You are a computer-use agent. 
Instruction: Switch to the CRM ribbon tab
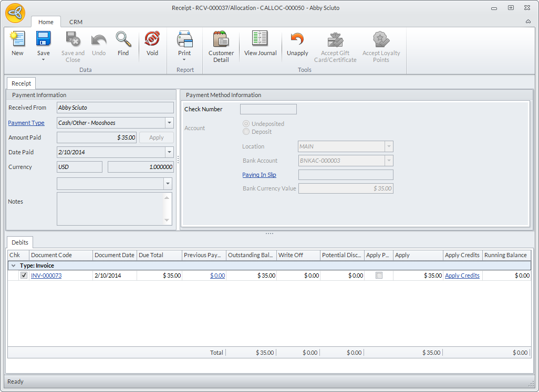point(76,22)
